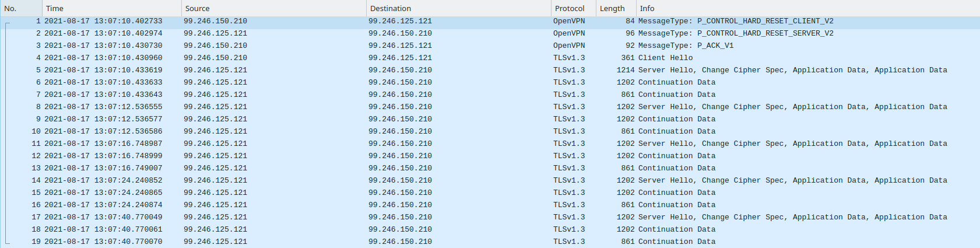
Task: Click the Length column header
Action: coord(614,8)
